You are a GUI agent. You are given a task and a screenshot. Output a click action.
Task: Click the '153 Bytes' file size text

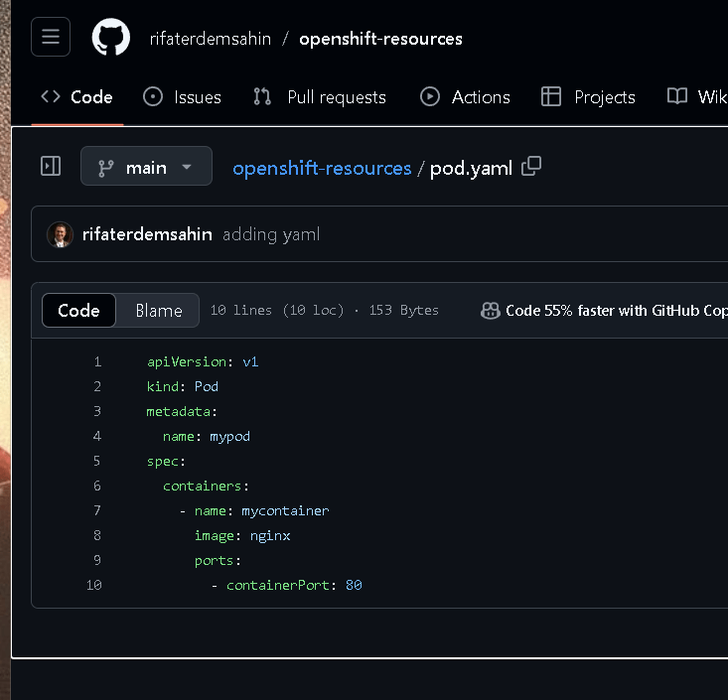[x=403, y=310]
